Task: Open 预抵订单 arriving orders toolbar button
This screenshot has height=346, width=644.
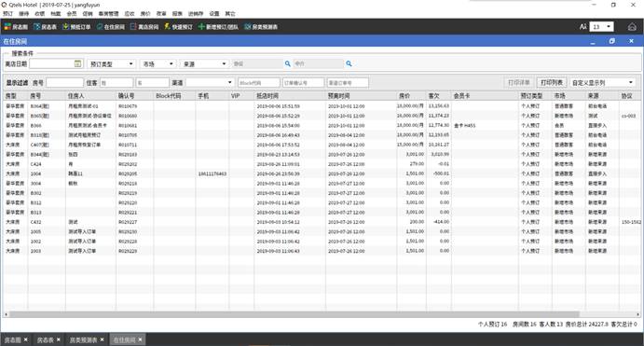Action: [x=76, y=27]
